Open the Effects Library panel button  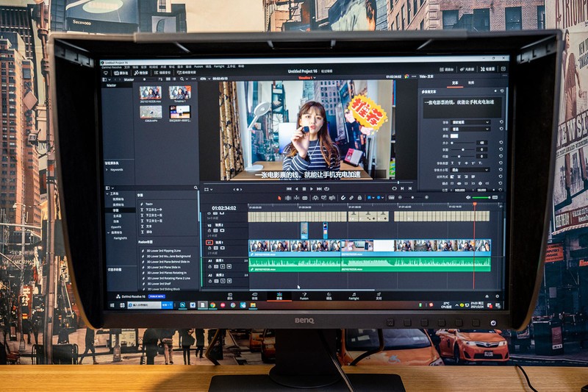(x=141, y=73)
